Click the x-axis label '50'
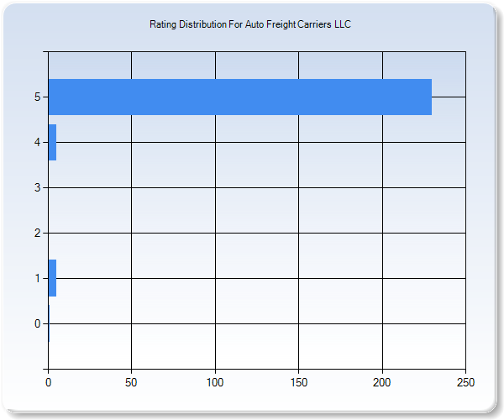504x420 pixels. pyautogui.click(x=131, y=382)
